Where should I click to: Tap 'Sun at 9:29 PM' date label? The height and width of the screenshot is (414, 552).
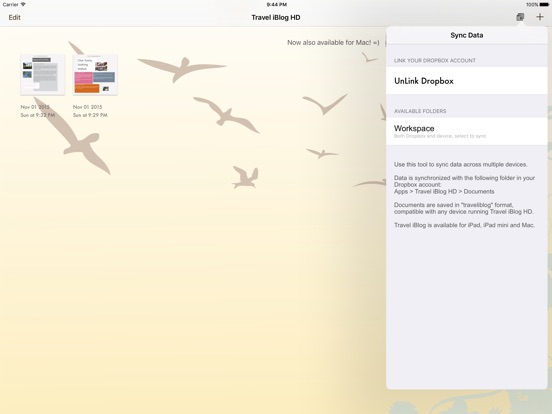click(90, 115)
